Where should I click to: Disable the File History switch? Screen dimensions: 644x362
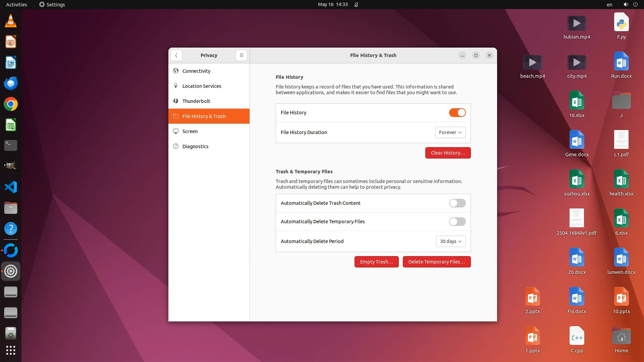tap(457, 113)
